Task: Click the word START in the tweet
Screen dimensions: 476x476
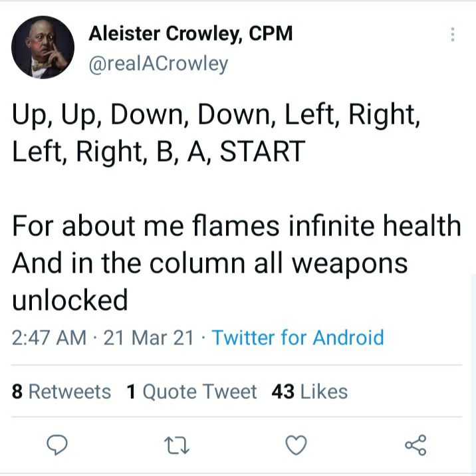Action: [x=262, y=151]
